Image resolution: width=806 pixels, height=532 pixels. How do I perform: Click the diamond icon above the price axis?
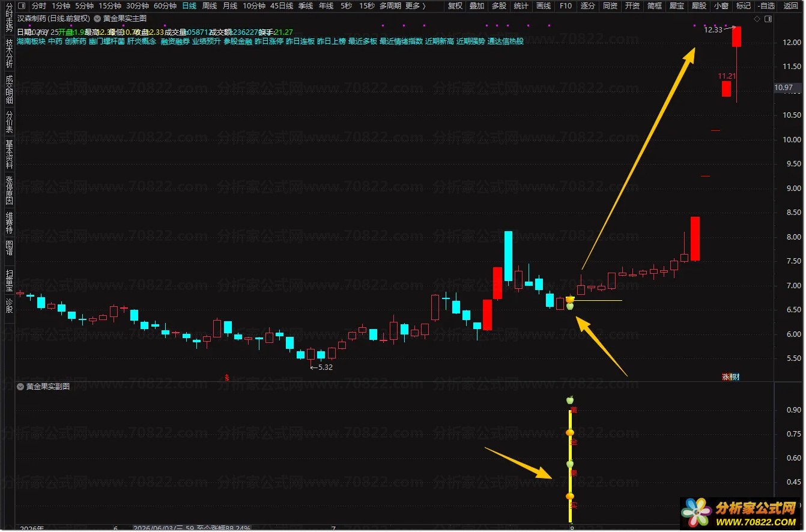pyautogui.click(x=757, y=19)
